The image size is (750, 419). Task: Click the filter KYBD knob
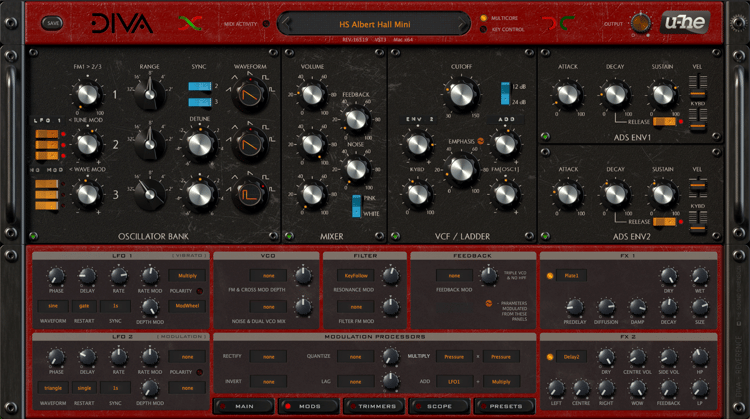coord(418,194)
